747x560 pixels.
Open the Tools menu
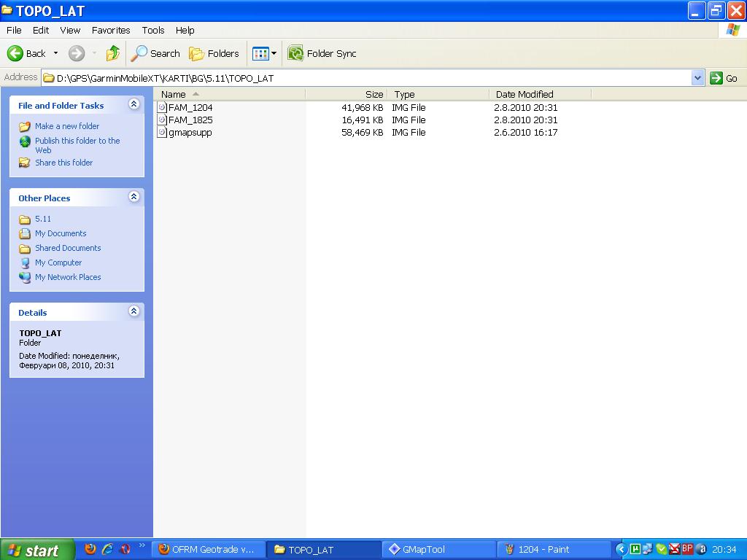pyautogui.click(x=153, y=30)
